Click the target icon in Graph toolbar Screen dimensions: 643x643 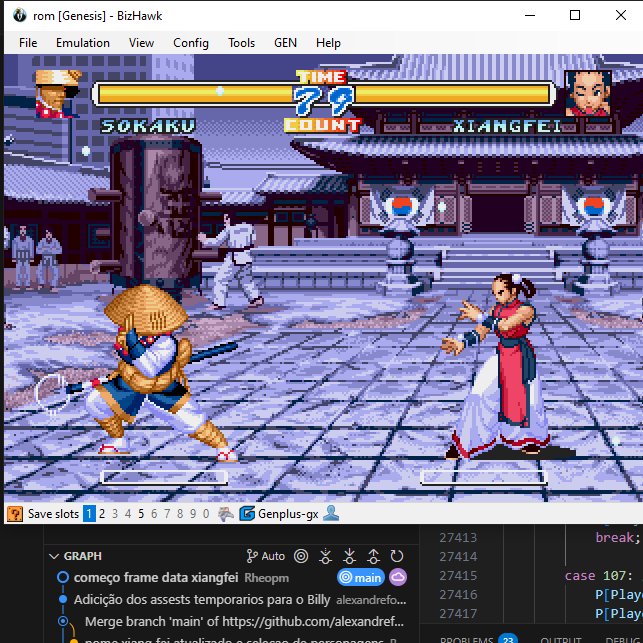[301, 556]
